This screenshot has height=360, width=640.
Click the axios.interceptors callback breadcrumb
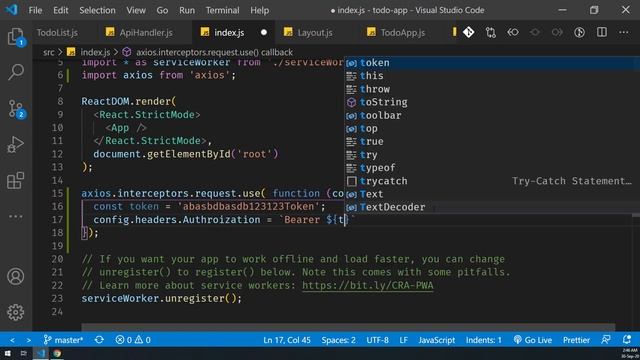tap(214, 52)
